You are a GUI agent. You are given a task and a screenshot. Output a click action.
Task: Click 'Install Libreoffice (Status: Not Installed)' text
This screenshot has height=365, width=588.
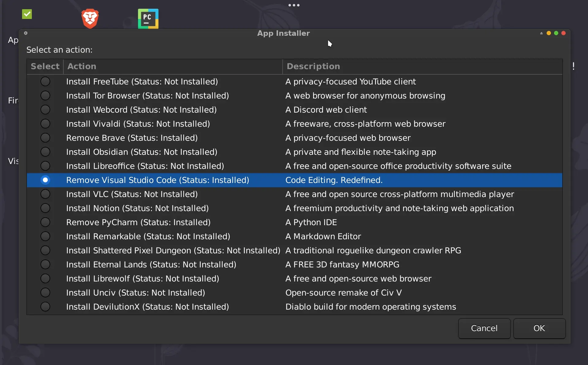coord(145,166)
